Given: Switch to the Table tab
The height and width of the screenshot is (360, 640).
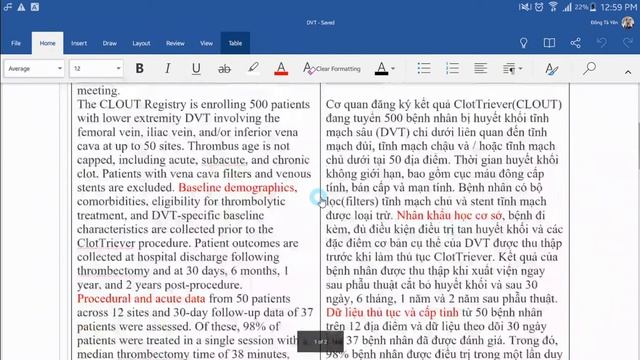Looking at the screenshot, I should (235, 43).
